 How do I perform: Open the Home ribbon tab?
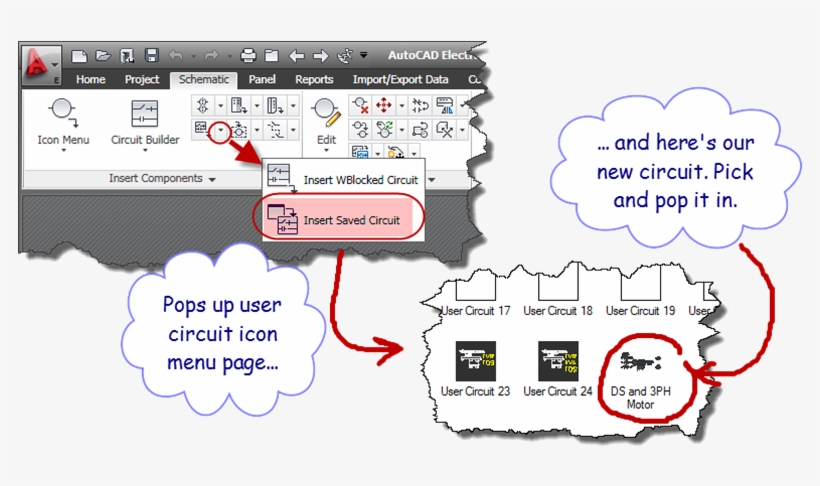point(90,80)
